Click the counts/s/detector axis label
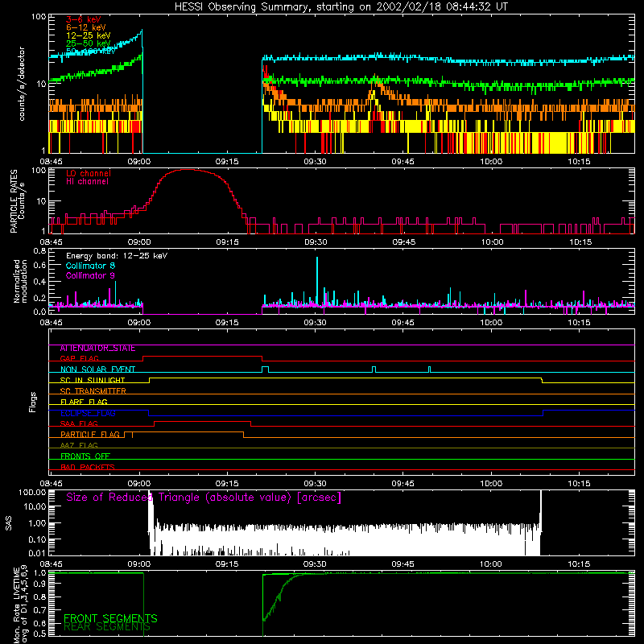The width and height of the screenshot is (644, 644). click(22, 84)
